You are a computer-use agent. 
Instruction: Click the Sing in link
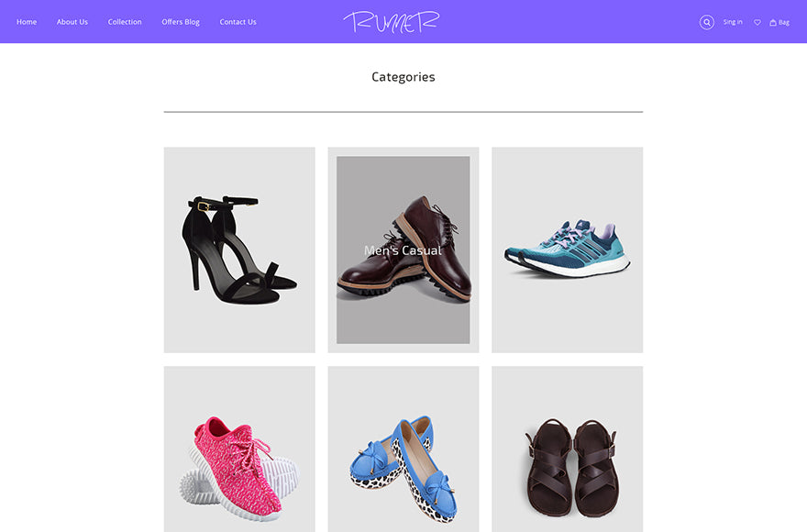click(733, 22)
